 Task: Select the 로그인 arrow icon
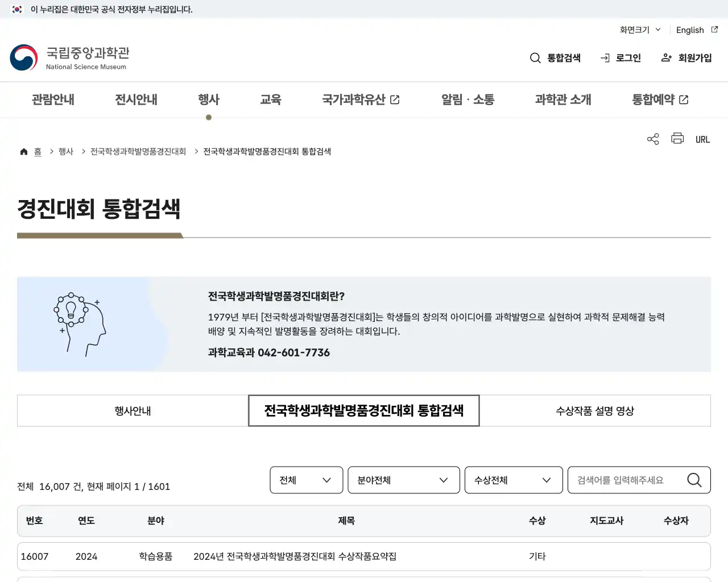(605, 57)
